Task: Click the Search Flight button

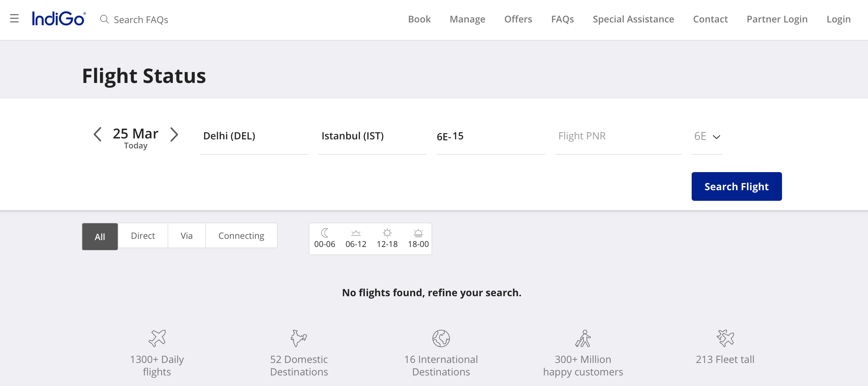Action: click(x=737, y=186)
